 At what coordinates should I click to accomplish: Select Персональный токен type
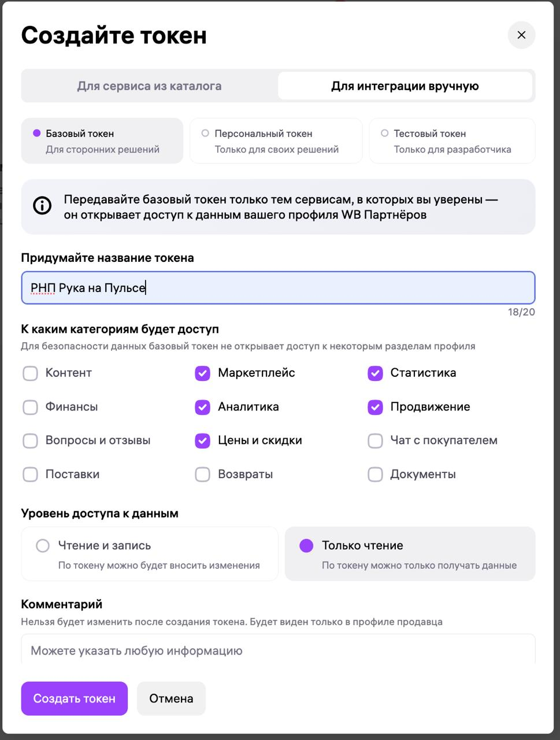coord(276,141)
